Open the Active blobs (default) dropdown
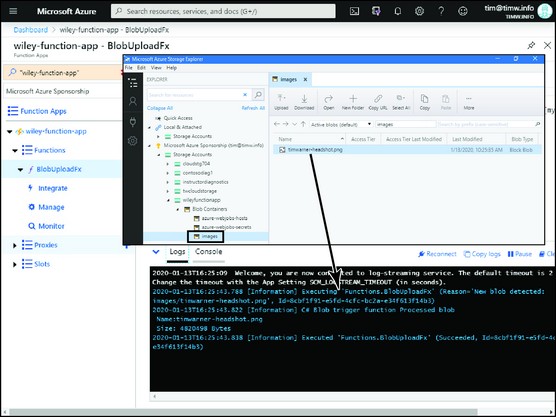This screenshot has width=556, height=417. point(341,124)
